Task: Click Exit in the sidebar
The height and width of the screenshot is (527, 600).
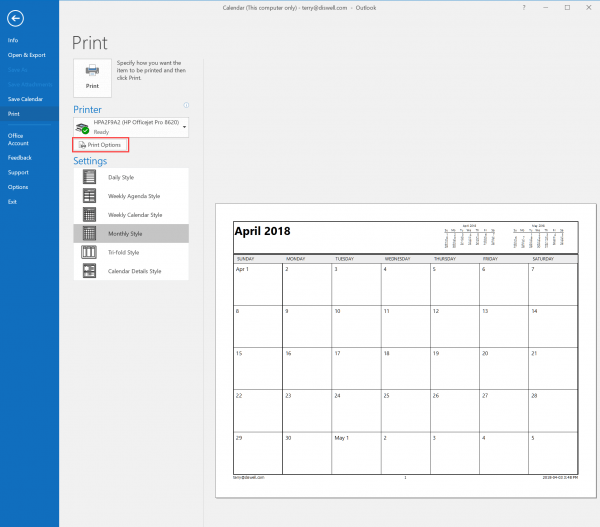Action: [x=12, y=202]
